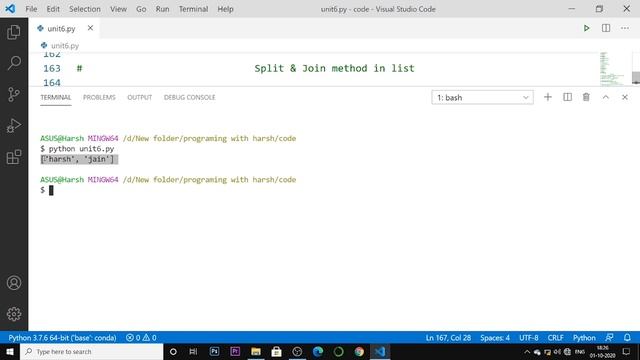Open Cortana circle on the taskbar
Image resolution: width=640 pixels, height=360 pixels.
(173, 351)
